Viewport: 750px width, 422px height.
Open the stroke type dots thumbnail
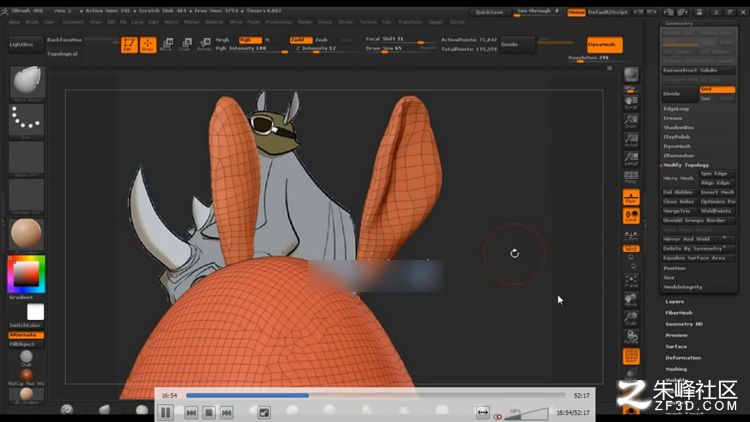(27, 120)
